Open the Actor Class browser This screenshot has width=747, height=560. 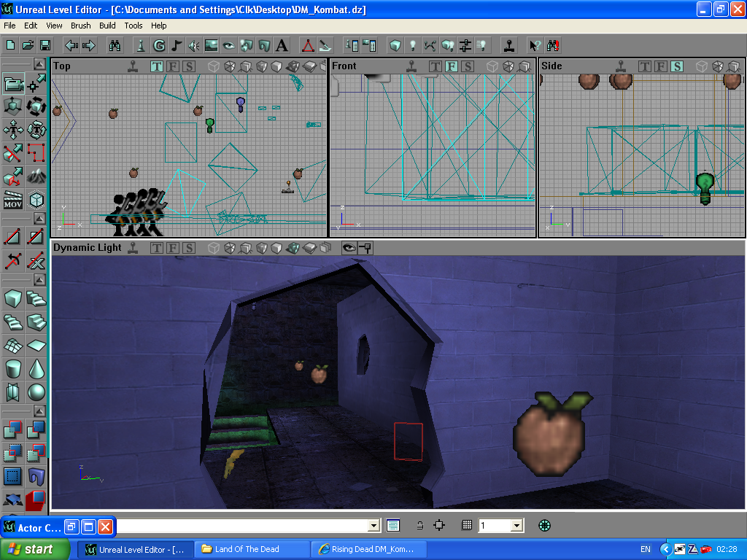tap(139, 45)
